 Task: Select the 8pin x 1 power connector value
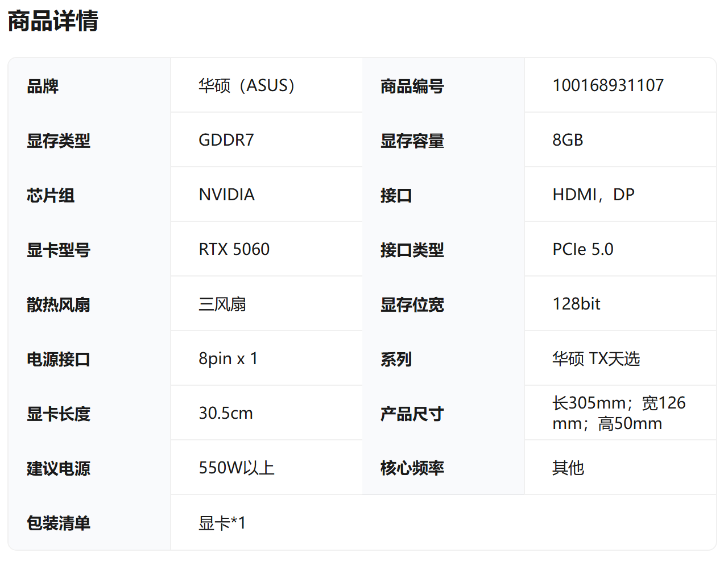tap(227, 358)
